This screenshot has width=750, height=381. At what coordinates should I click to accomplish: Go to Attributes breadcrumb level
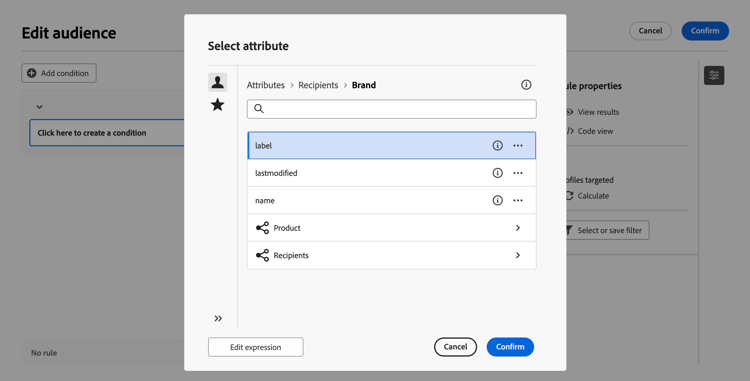point(265,85)
